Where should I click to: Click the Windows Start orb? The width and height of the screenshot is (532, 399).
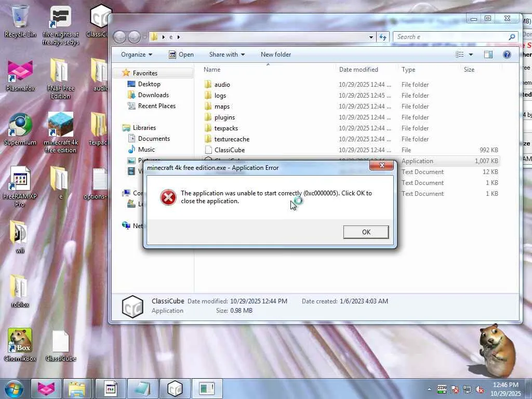14,389
